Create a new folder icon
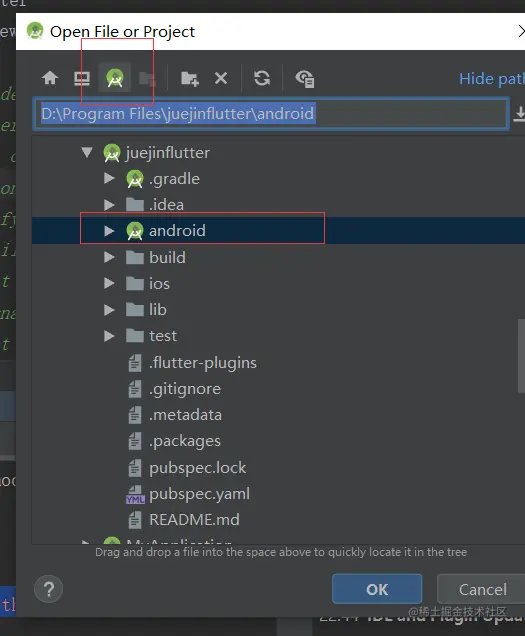Screen dimensions: 525x636 (x=189, y=78)
